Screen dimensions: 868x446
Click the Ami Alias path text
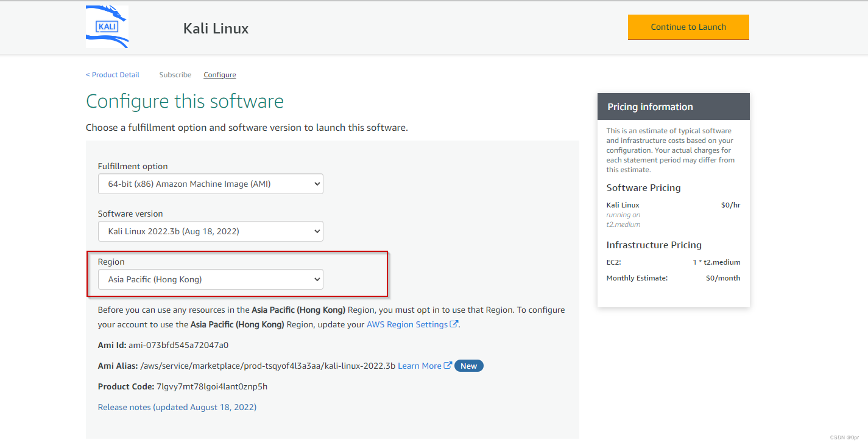(x=268, y=366)
